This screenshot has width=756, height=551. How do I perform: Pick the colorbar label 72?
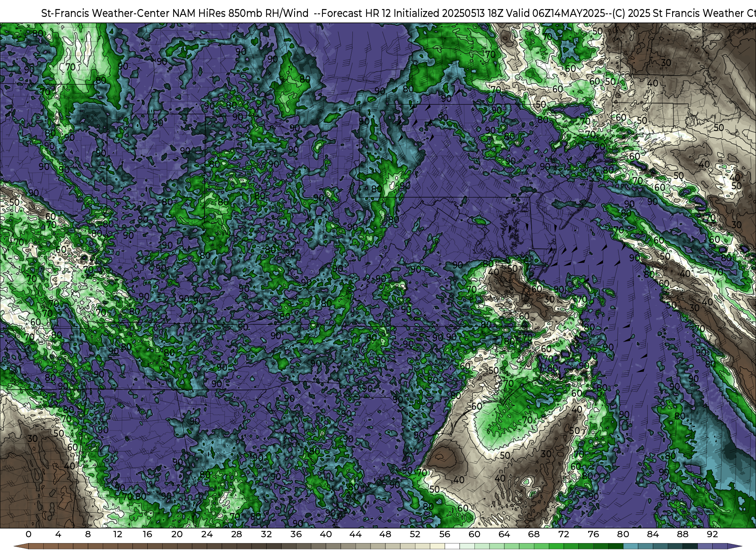(563, 534)
